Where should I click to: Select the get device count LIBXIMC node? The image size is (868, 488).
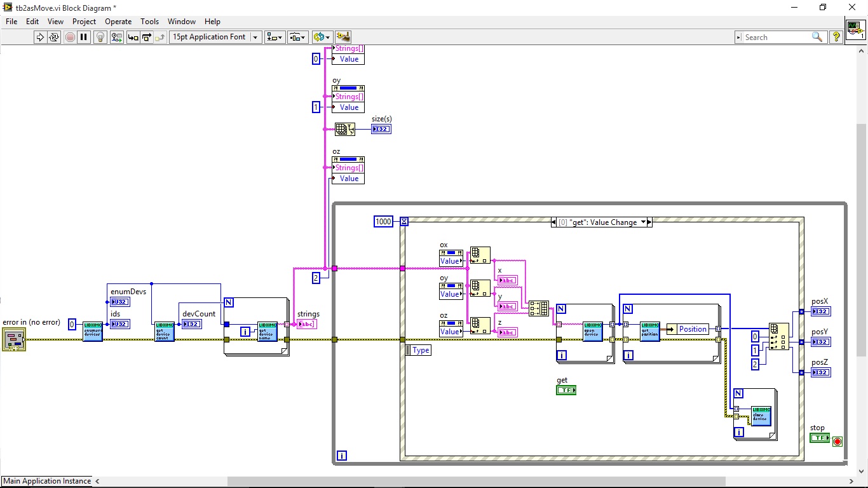click(x=164, y=332)
